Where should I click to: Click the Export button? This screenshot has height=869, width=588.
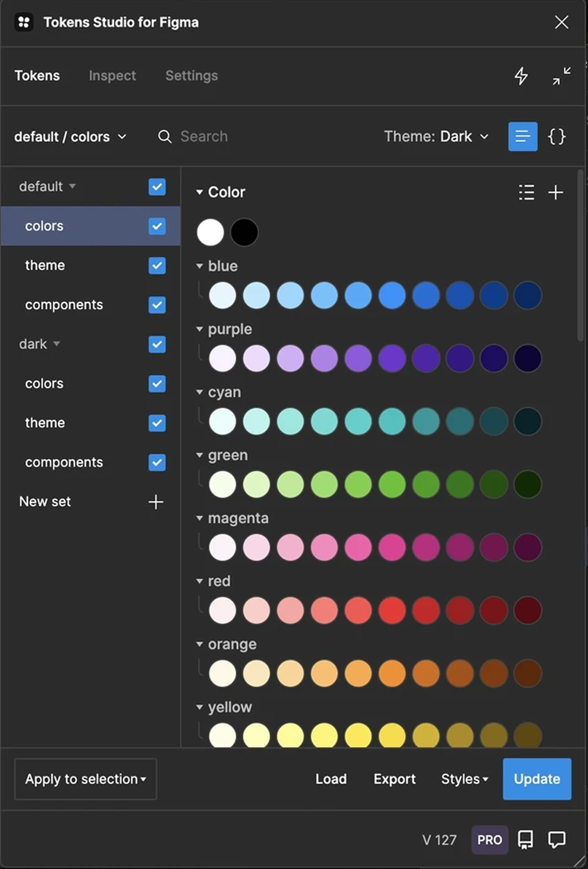pos(394,779)
